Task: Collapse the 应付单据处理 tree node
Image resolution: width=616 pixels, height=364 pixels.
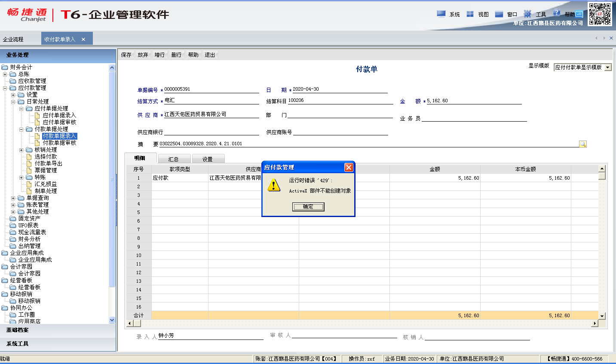Action: pyautogui.click(x=21, y=109)
